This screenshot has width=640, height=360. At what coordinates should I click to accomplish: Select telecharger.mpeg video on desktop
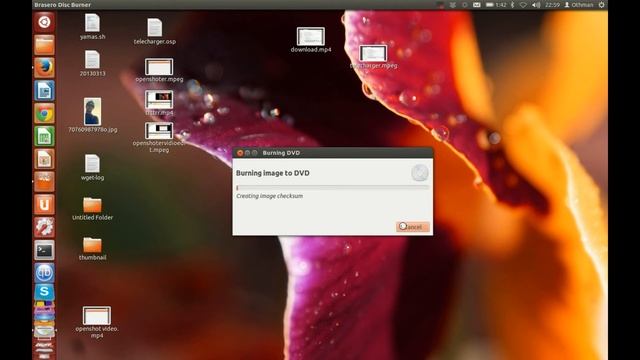(x=373, y=57)
